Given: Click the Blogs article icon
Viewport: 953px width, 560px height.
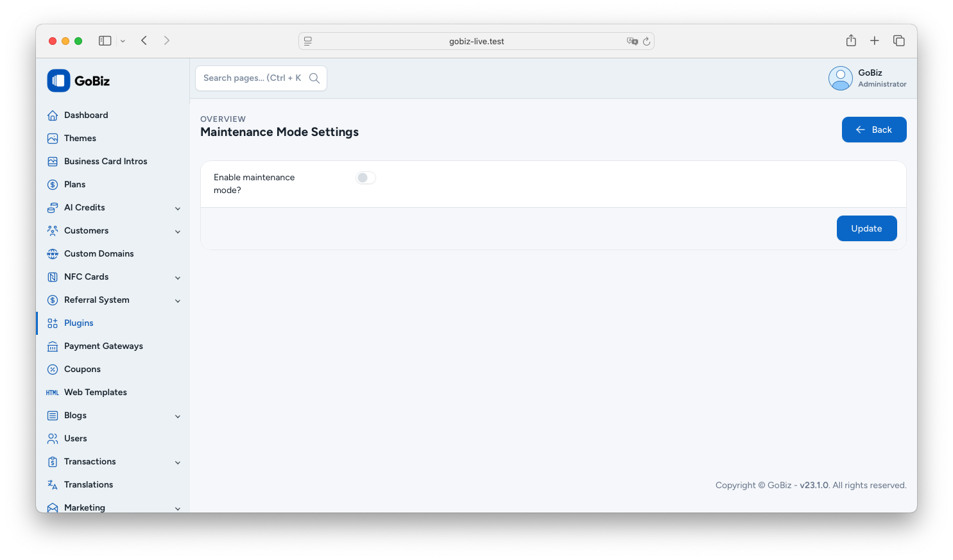Looking at the screenshot, I should coord(53,416).
